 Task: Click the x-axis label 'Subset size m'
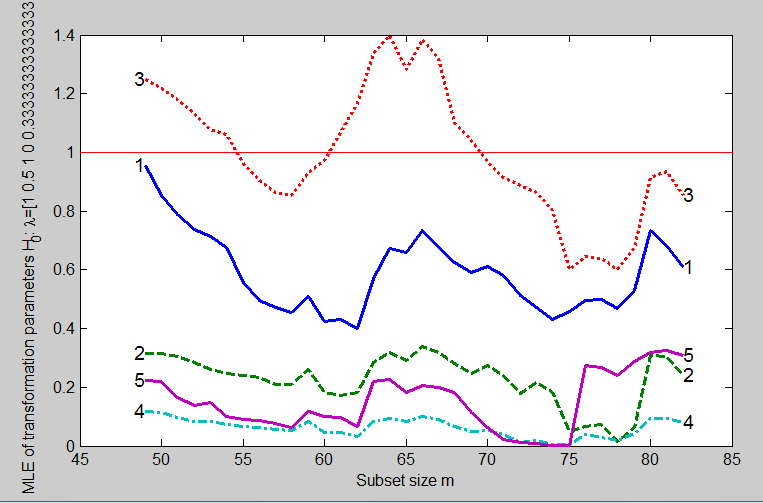[405, 481]
